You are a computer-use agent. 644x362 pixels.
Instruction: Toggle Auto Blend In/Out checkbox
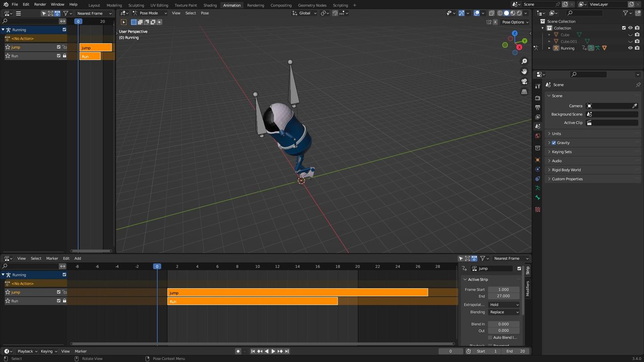[x=490, y=337]
